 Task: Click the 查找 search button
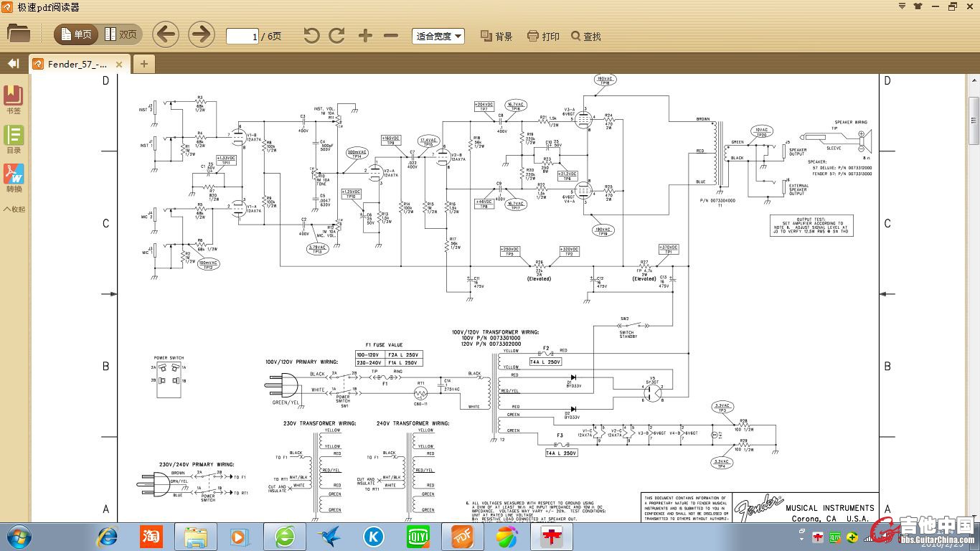[586, 36]
